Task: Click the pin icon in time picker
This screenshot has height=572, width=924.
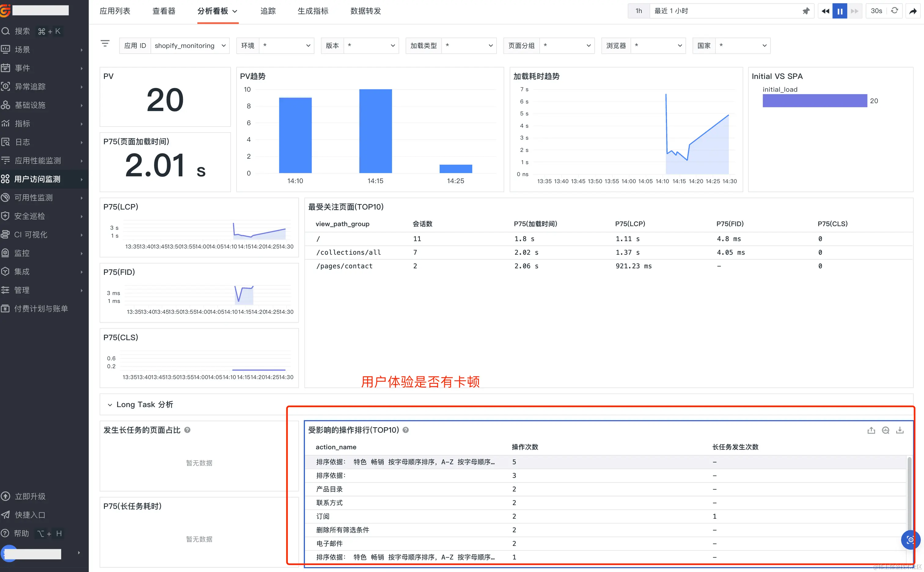Action: click(806, 11)
